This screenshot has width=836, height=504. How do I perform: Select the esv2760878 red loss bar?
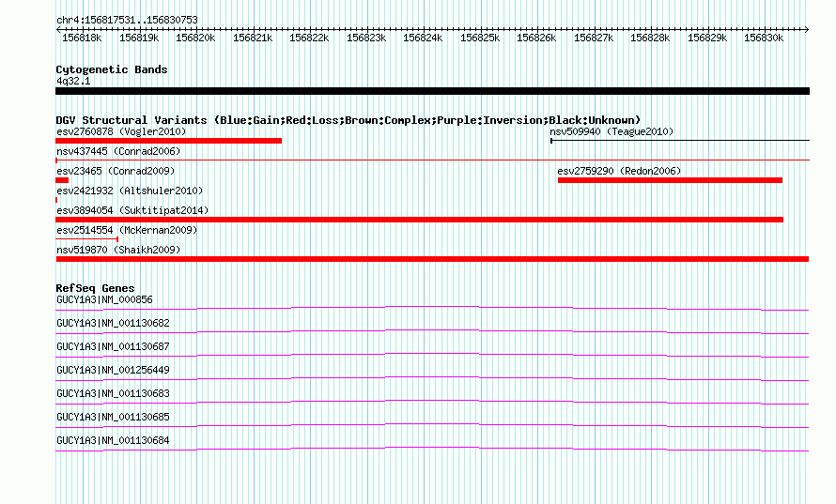click(168, 141)
